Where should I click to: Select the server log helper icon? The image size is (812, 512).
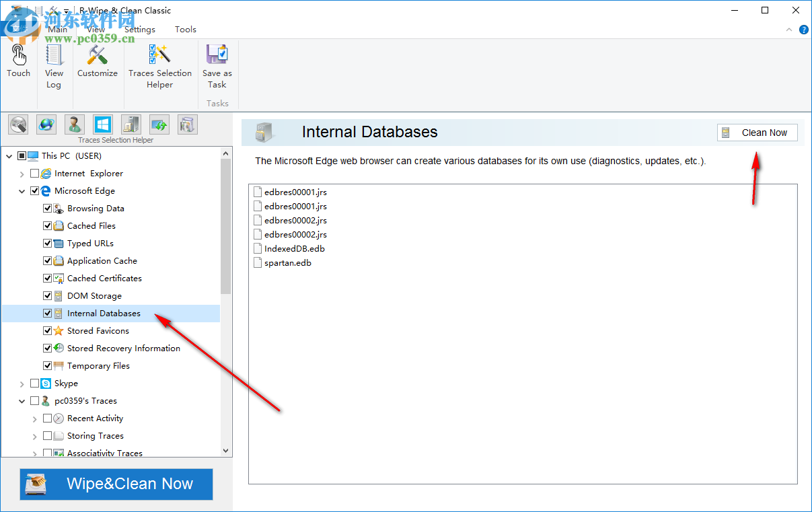point(131,124)
